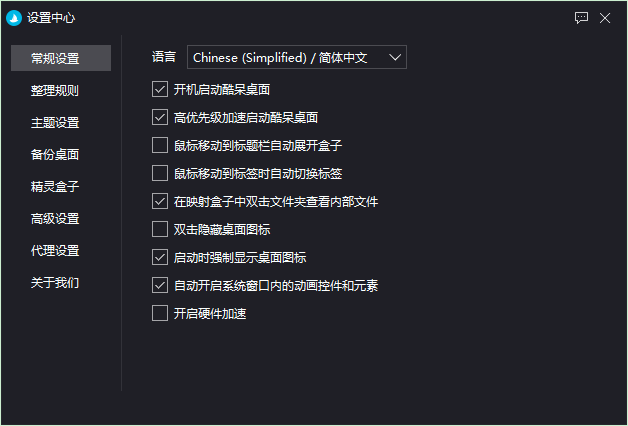Click the app logo icon in title bar
The width and height of the screenshot is (628, 426).
[x=15, y=17]
